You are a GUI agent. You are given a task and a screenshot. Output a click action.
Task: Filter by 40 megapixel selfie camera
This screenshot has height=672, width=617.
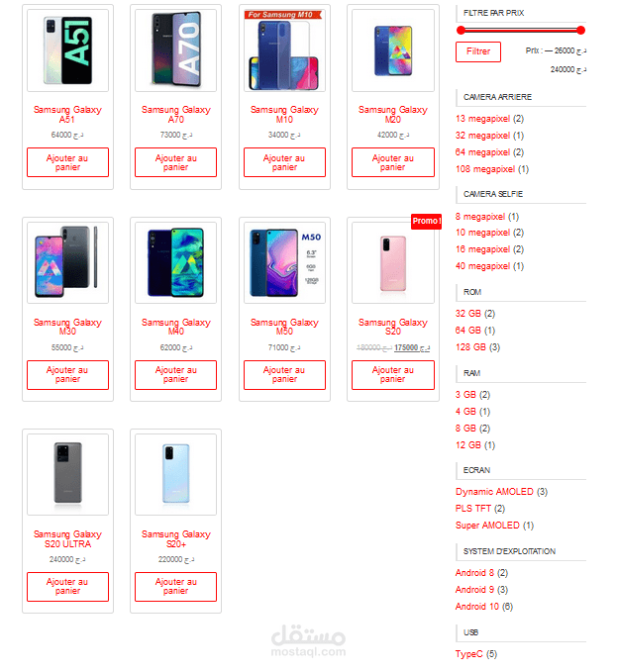489,266
